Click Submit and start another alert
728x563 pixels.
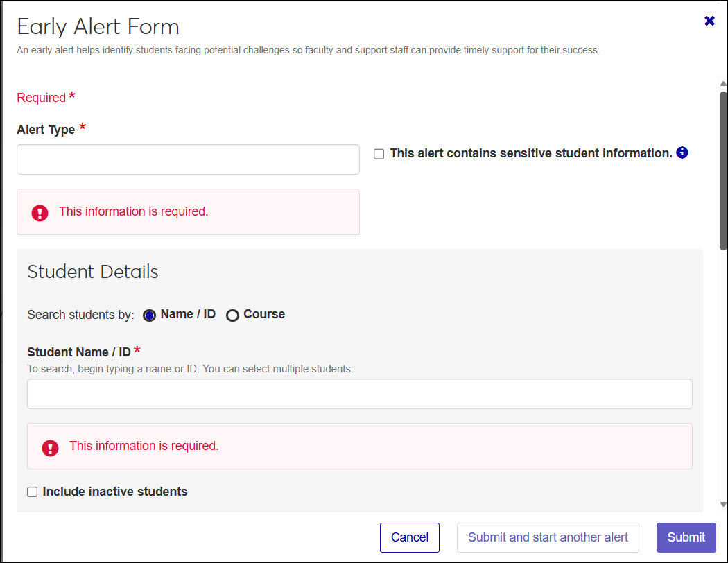pyautogui.click(x=548, y=537)
